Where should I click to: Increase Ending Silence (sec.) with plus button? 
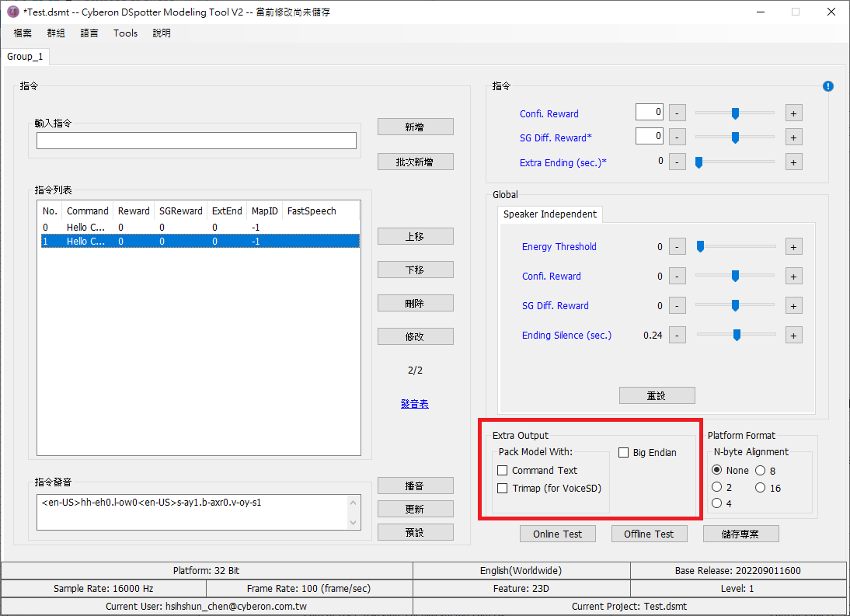pyautogui.click(x=793, y=336)
